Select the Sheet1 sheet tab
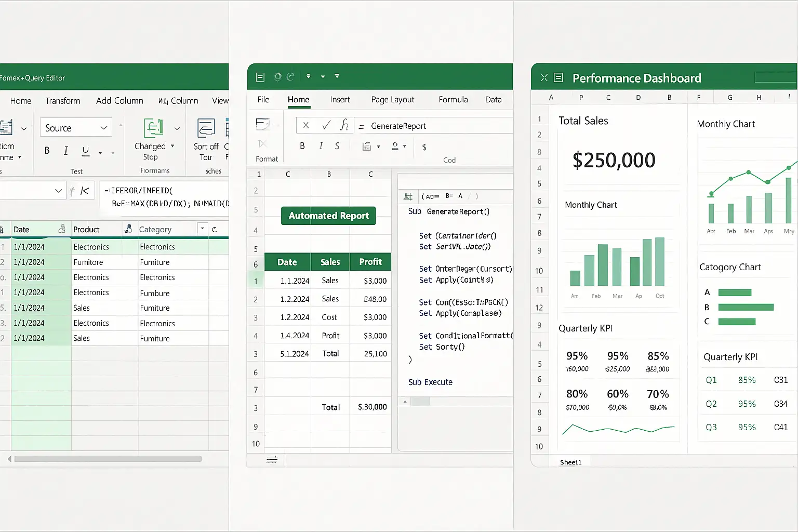 570,462
